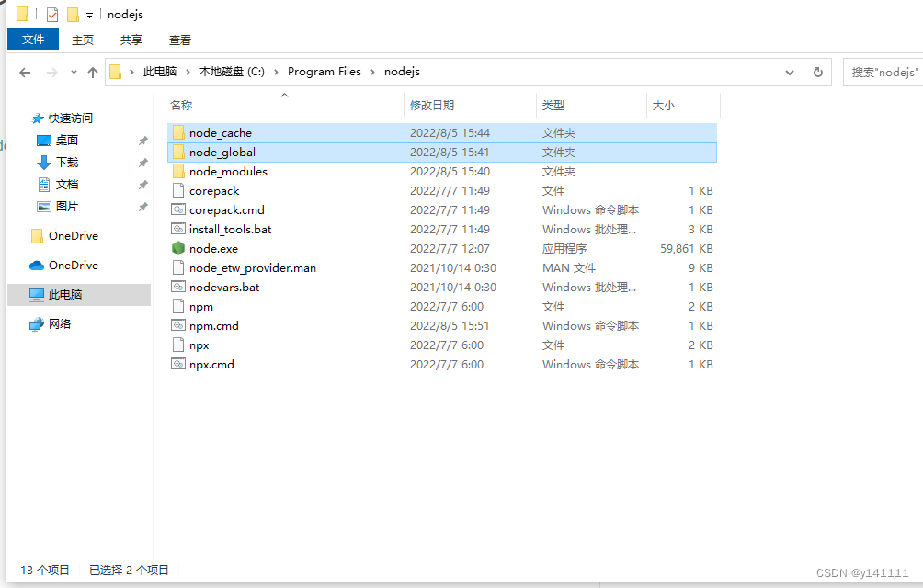Click the npx.cmd script icon
The width and height of the screenshot is (923, 588).
(x=178, y=364)
